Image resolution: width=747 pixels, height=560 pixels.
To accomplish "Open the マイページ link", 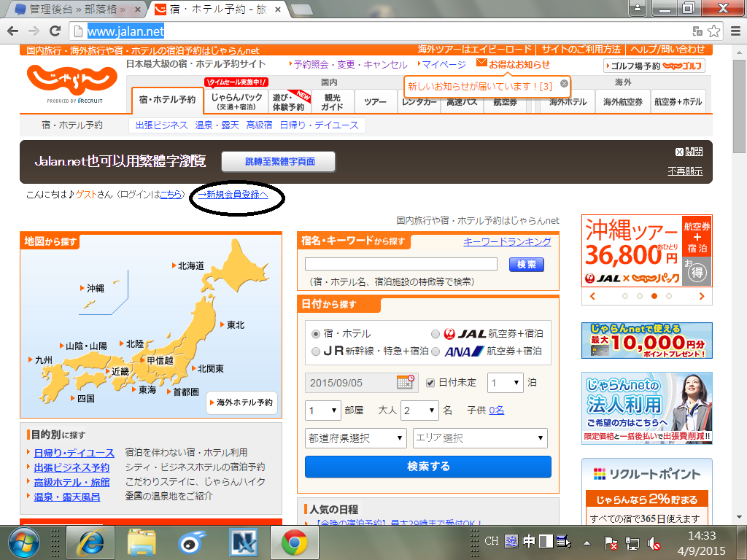I will [443, 64].
